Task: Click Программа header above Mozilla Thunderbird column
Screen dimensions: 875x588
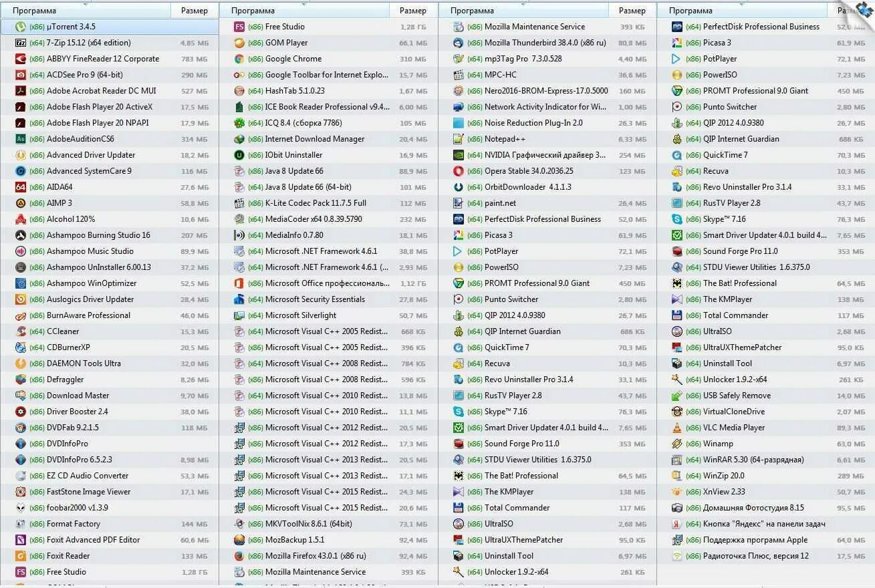Action: tap(523, 11)
